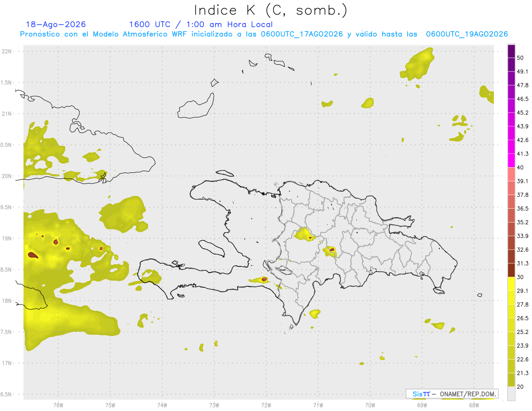Click the "20N" latitude label
This screenshot has width=532, height=411.
point(8,176)
